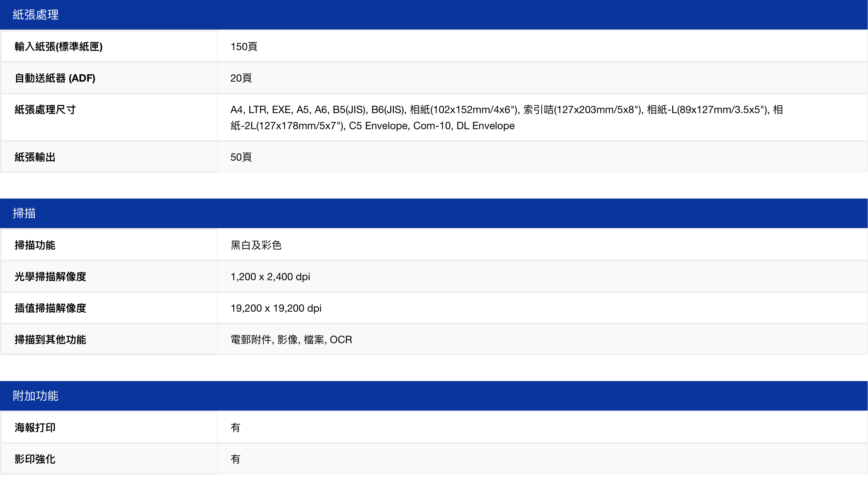
Task: Click the 海報打印 label
Action: (35, 427)
